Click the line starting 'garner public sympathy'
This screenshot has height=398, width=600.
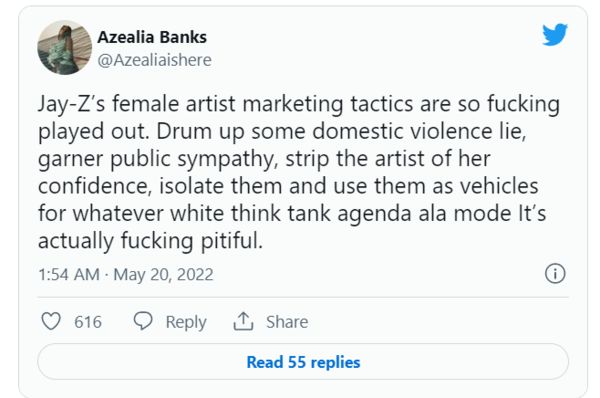[x=264, y=159]
